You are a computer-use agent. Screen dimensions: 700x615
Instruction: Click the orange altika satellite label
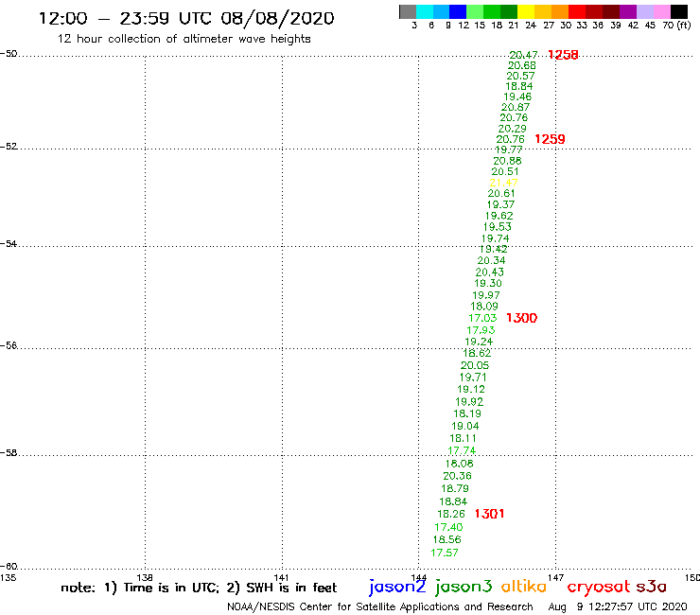pos(524,587)
